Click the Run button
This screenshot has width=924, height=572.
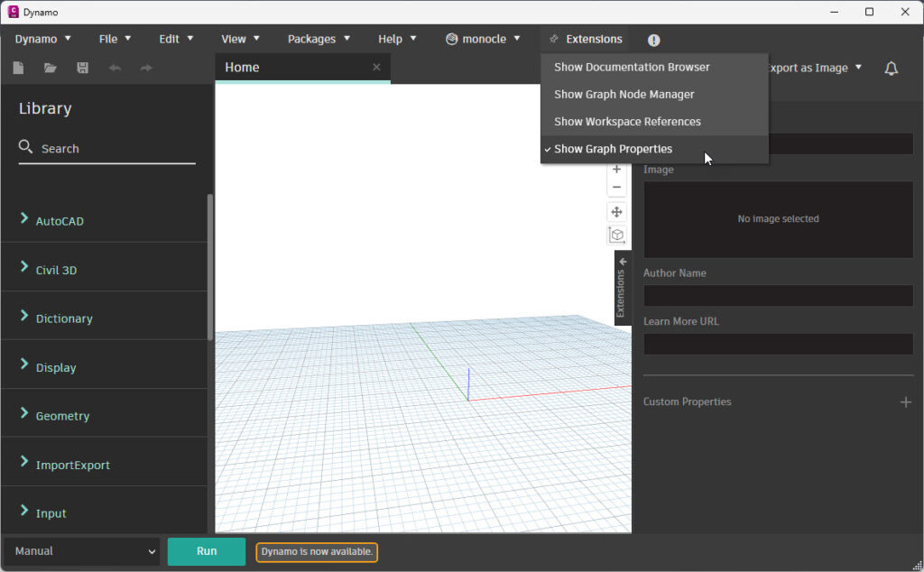[207, 551]
